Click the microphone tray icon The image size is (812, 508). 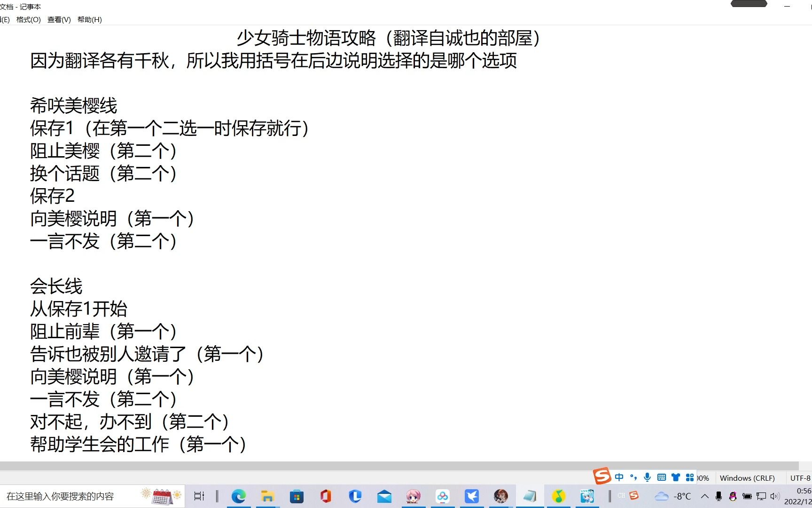[718, 496]
